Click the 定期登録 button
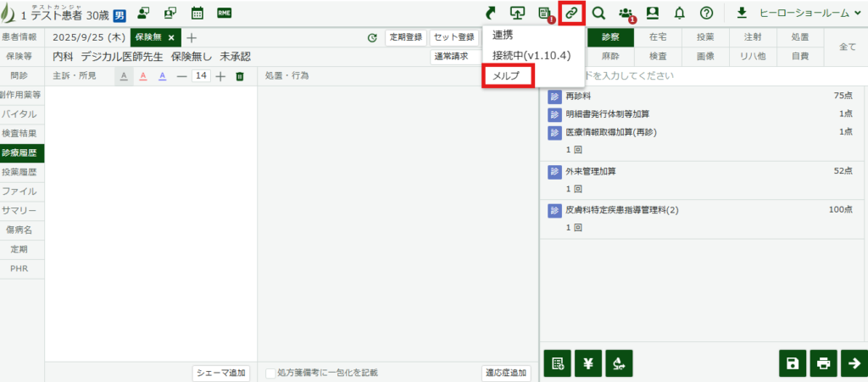Viewport: 868px width, 382px height. (404, 37)
